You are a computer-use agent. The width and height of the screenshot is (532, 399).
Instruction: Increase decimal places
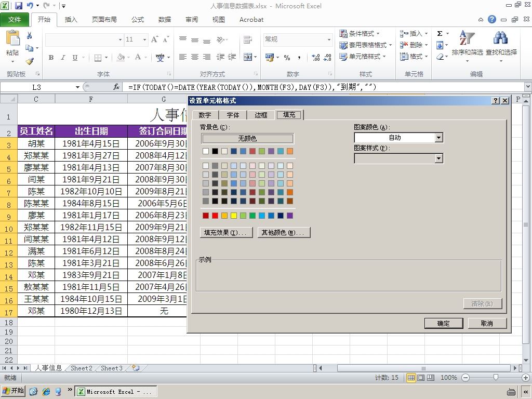pyautogui.click(x=315, y=58)
